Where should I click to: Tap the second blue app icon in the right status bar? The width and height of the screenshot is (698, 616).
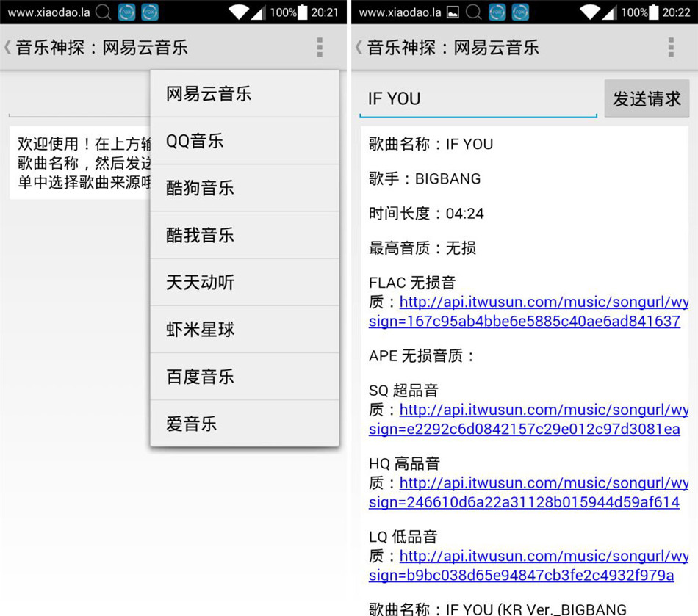(x=520, y=12)
